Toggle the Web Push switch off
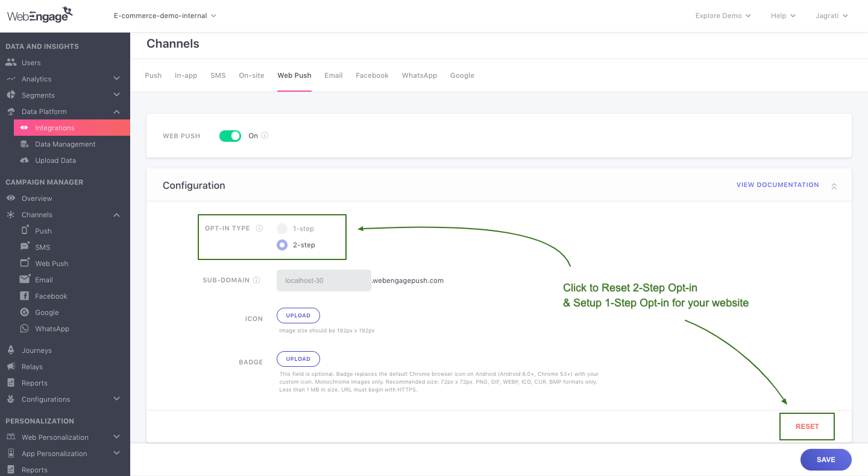Image resolution: width=868 pixels, height=476 pixels. 230,136
